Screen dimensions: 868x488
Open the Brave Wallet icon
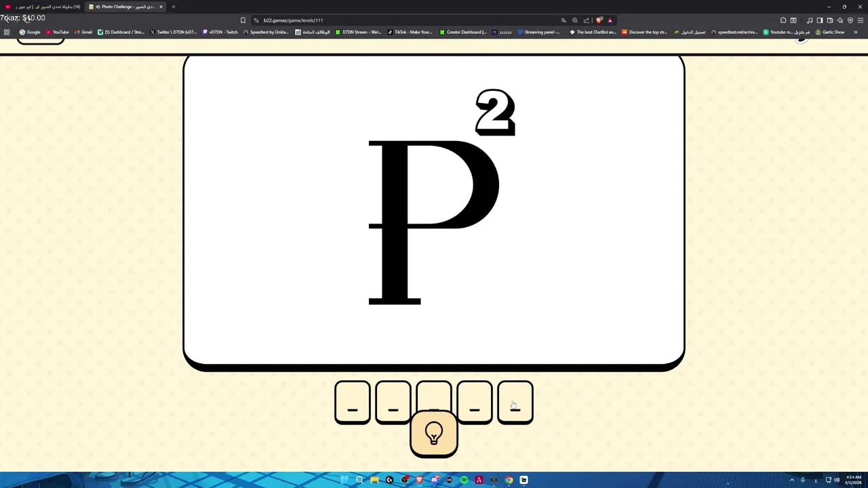click(x=830, y=20)
